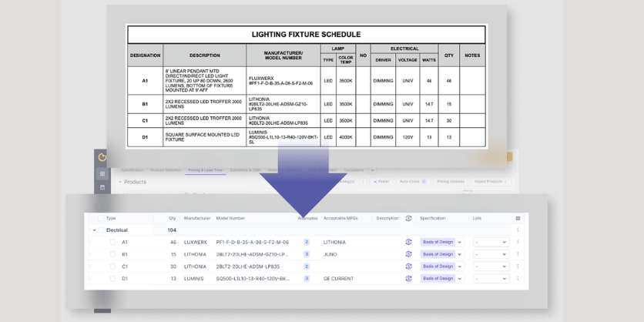The width and height of the screenshot is (644, 322).
Task: Open more options menu for D1 row
Action: [x=518, y=278]
